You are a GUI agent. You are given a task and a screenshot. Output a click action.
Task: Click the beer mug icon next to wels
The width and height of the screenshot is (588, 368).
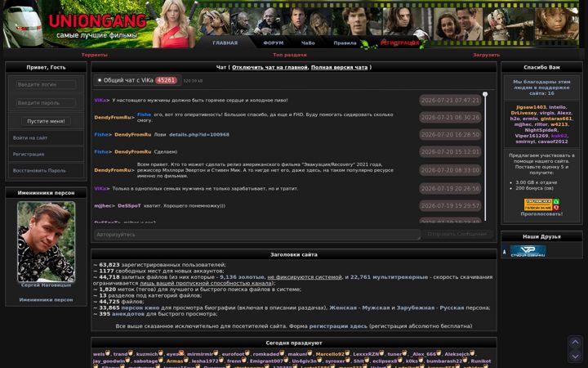108,353
